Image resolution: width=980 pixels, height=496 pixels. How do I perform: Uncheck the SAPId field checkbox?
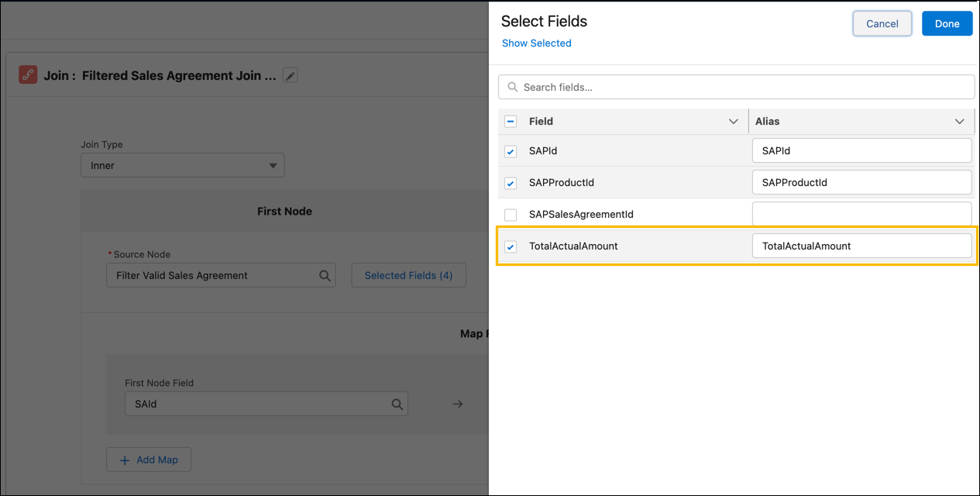coord(510,151)
